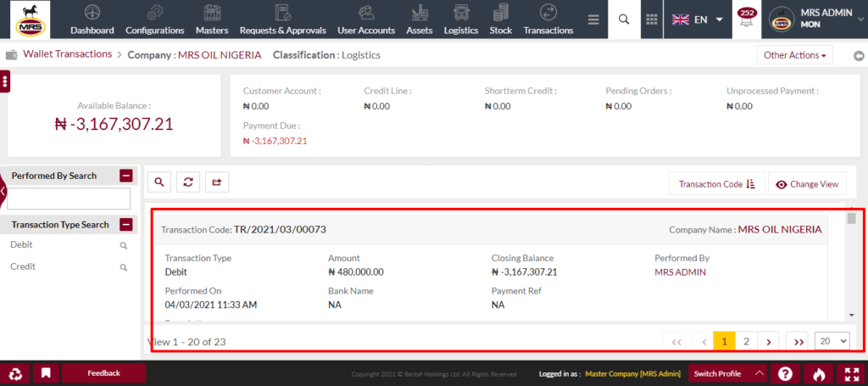Collapse the Performed By Search section
Image resolution: width=868 pixels, height=386 pixels.
coord(126,176)
